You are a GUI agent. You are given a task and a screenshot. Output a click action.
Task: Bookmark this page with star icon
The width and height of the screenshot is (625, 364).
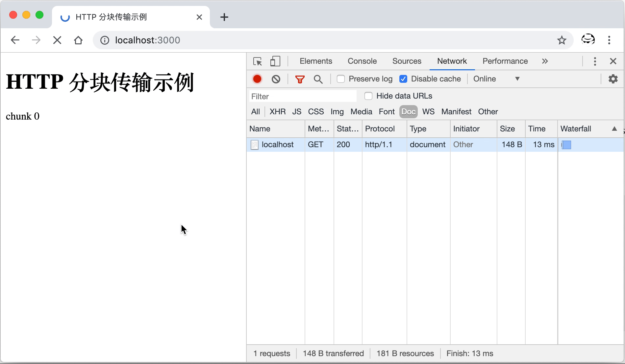click(x=562, y=40)
